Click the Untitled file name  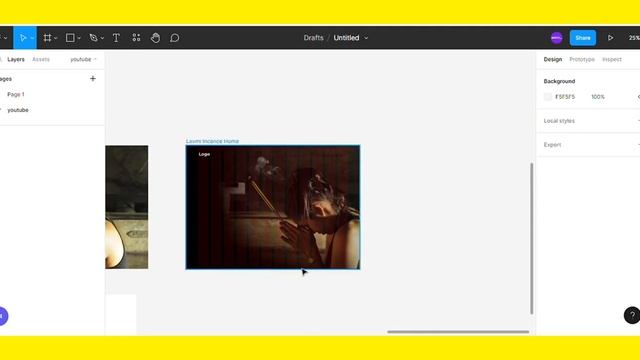tap(346, 38)
